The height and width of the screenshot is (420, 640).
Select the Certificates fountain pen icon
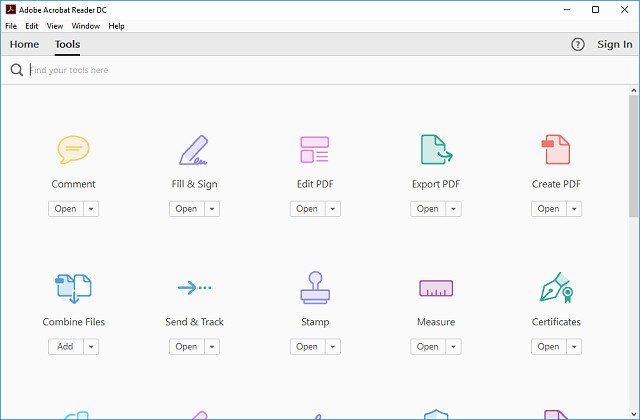coord(556,287)
